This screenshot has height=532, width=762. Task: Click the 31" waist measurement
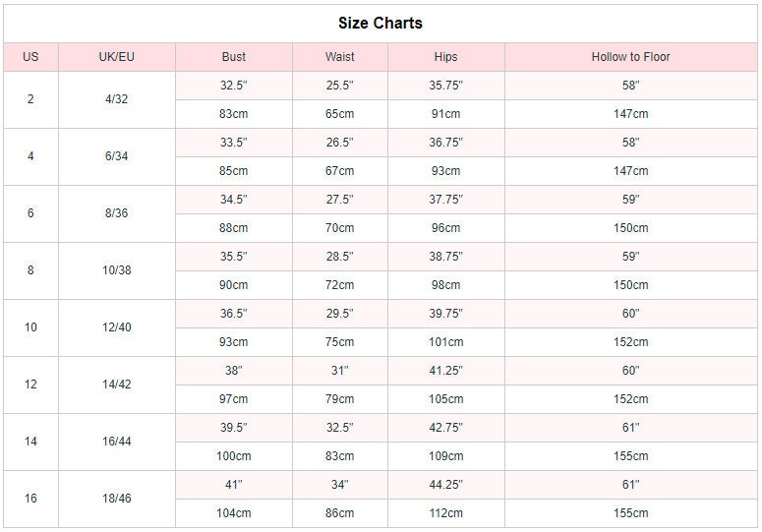[340, 371]
